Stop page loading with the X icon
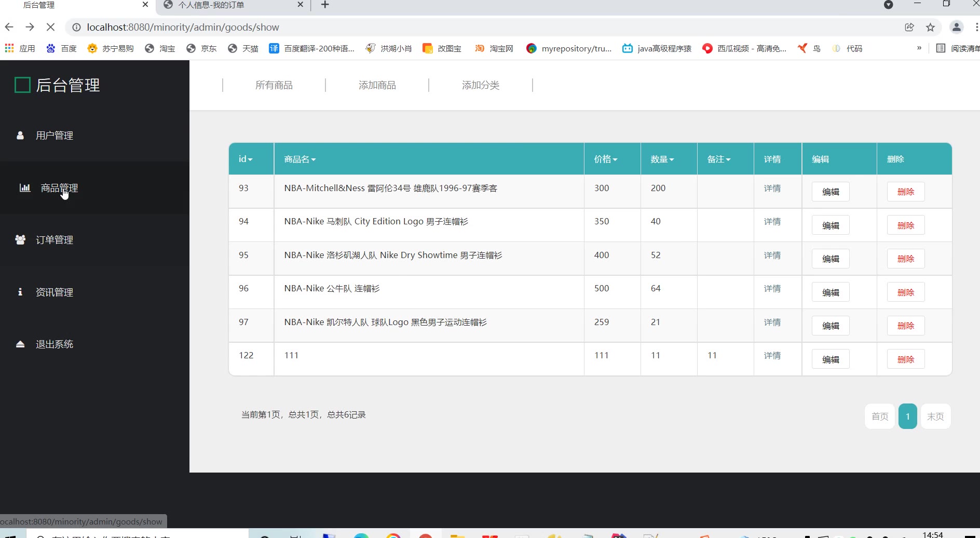980x538 pixels. point(50,27)
